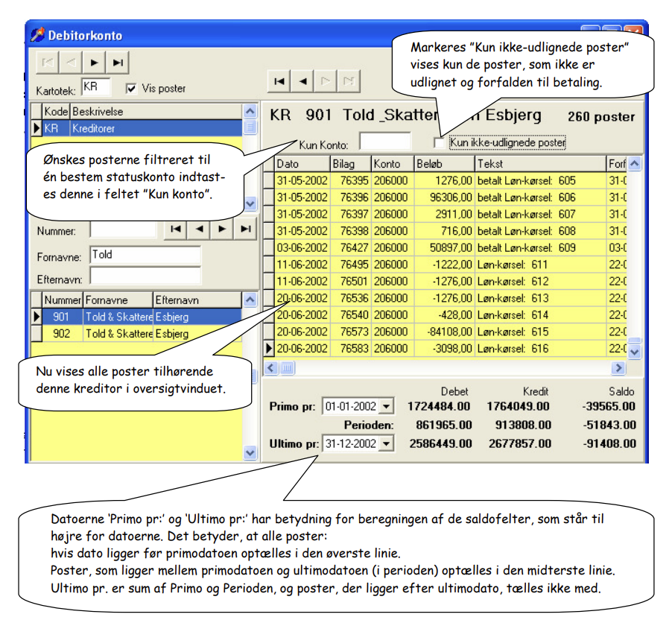Jump to last creditor beside Nummer field
This screenshot has width=672, height=620.
[246, 229]
